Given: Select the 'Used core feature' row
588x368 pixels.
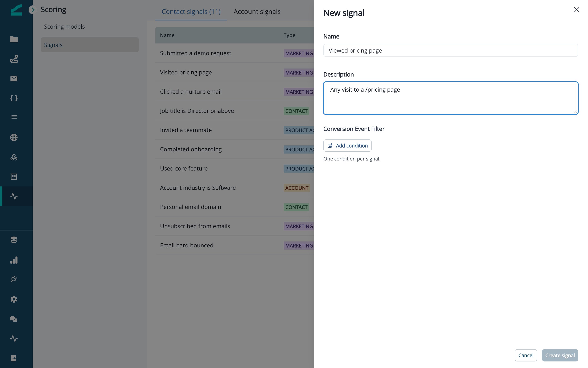Looking at the screenshot, I should tap(234, 168).
